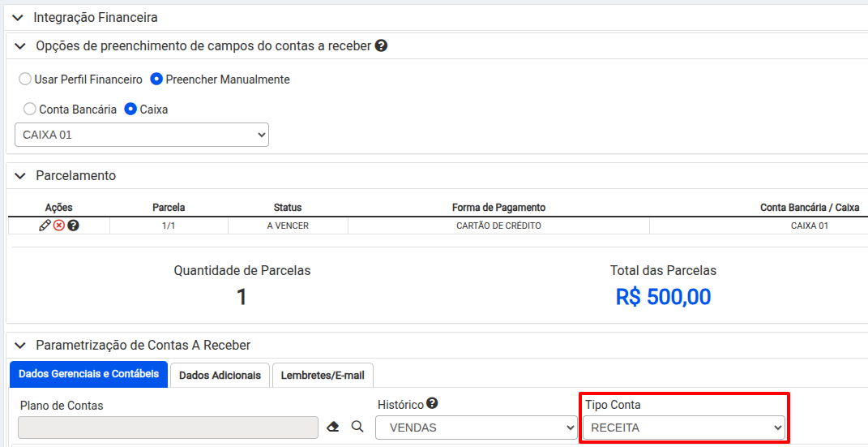868x447 pixels.
Task: Click the help icon beside contas a receber options
Action: click(381, 46)
